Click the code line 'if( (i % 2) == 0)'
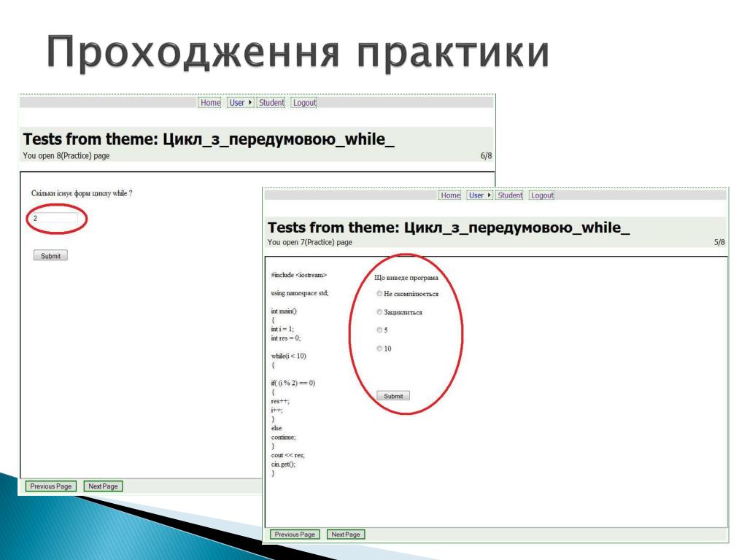 point(293,383)
